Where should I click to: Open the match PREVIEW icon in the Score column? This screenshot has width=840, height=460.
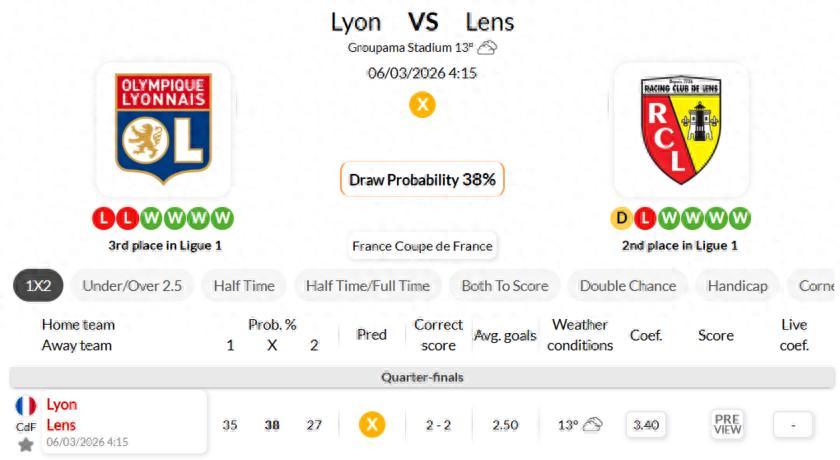[727, 424]
